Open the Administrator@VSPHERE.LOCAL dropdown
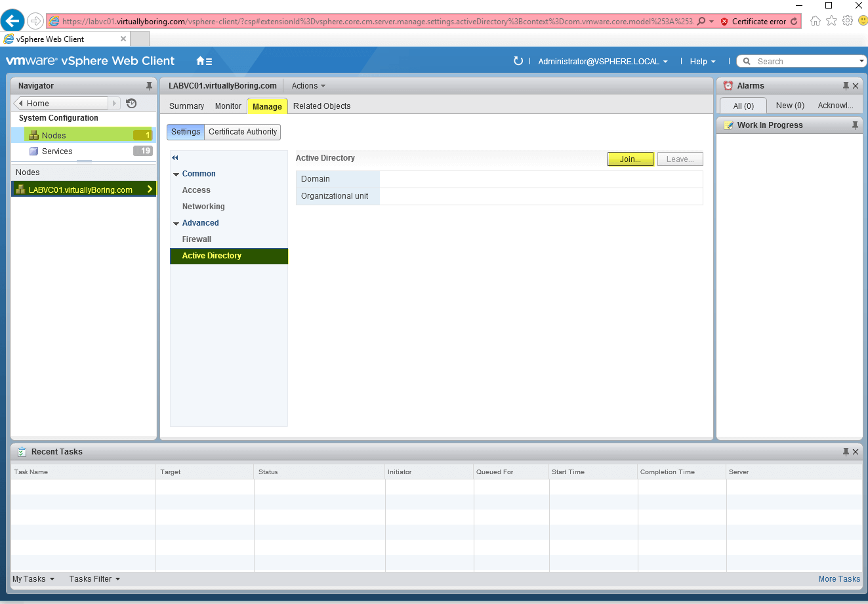 (603, 62)
